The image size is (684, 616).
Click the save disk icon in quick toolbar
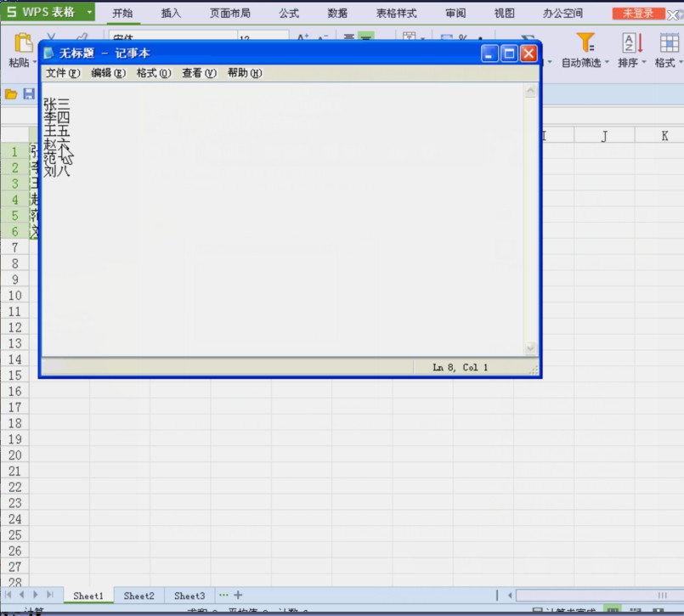pos(29,93)
